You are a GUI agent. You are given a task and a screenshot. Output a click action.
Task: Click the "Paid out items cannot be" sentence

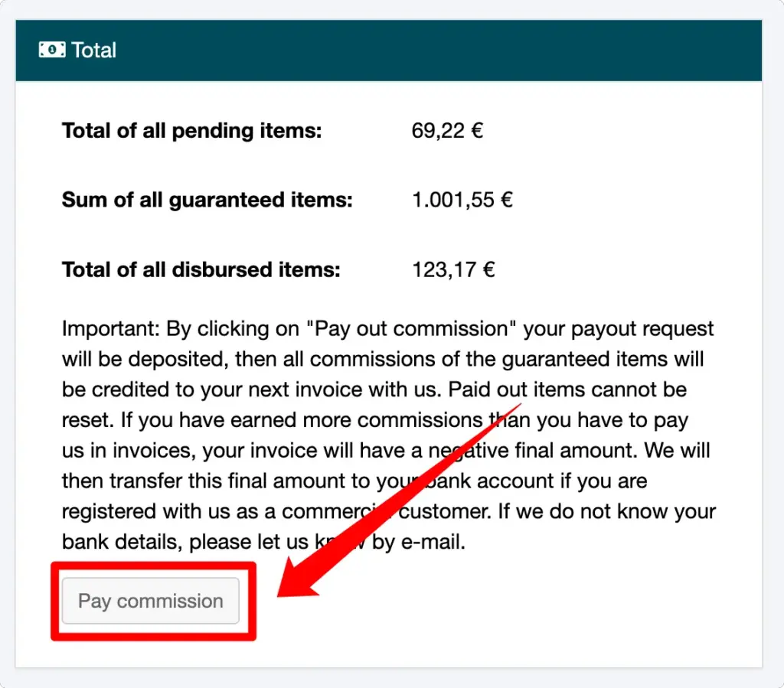coord(567,390)
